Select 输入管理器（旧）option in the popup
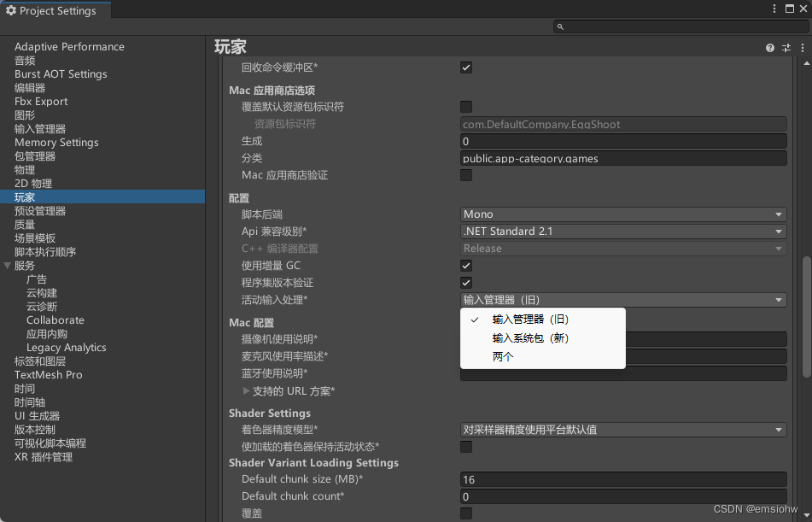This screenshot has width=812, height=522. pyautogui.click(x=543, y=320)
